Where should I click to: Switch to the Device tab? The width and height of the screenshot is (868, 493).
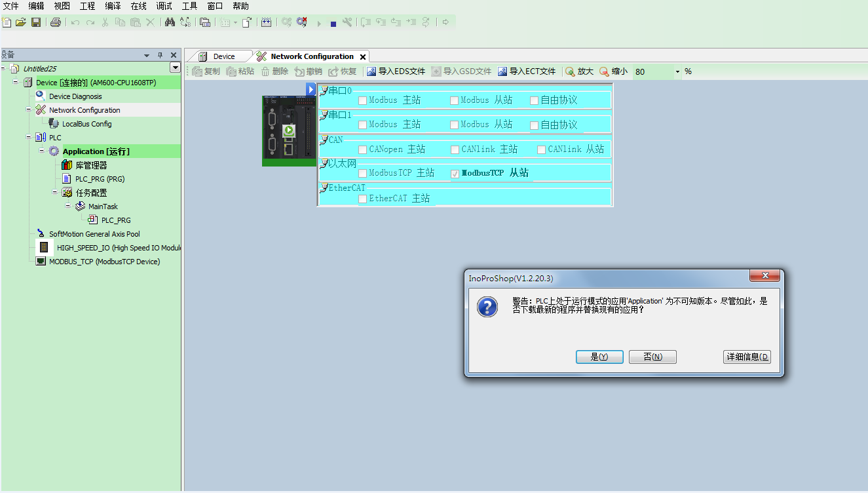pyautogui.click(x=223, y=56)
